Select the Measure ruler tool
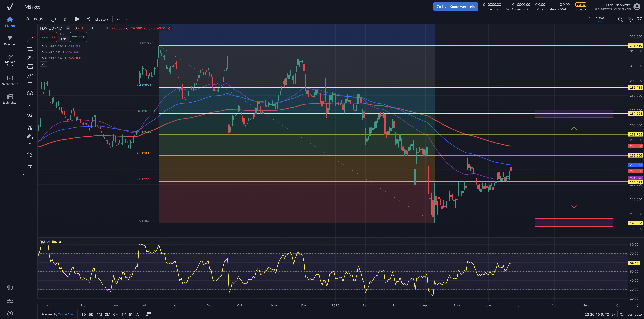This screenshot has height=319, width=644. [x=30, y=106]
